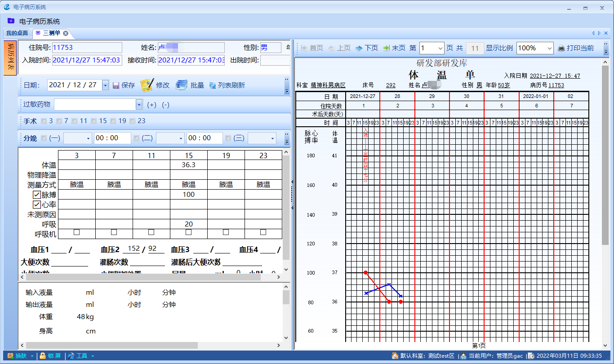Open the 病历列表 side tab
This screenshot has width=614, height=364.
[x=11, y=58]
